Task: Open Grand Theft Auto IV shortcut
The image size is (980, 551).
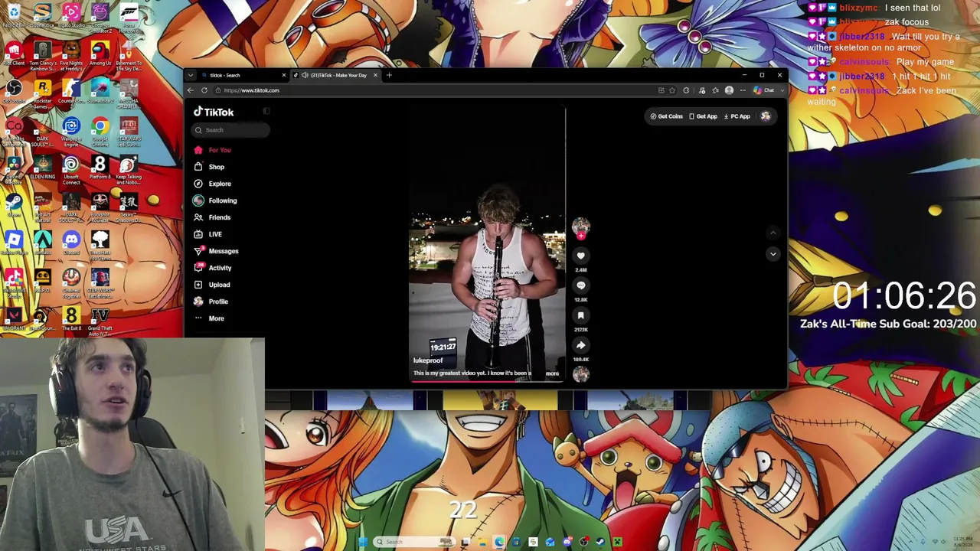Action: click(x=100, y=320)
